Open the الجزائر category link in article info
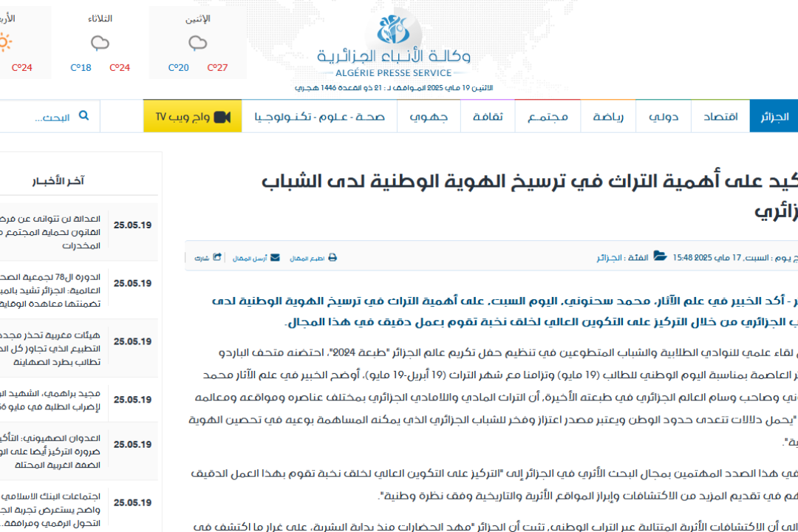This screenshot has width=798, height=532. point(611,258)
